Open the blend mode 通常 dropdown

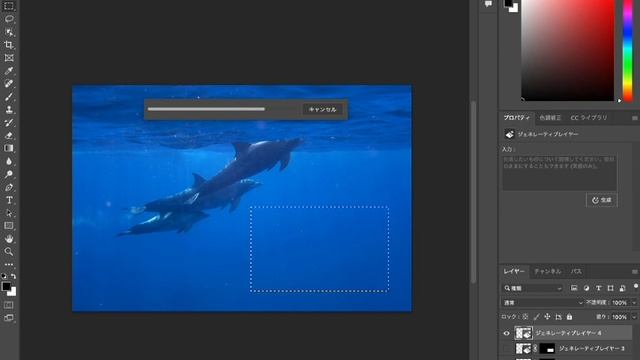click(543, 302)
